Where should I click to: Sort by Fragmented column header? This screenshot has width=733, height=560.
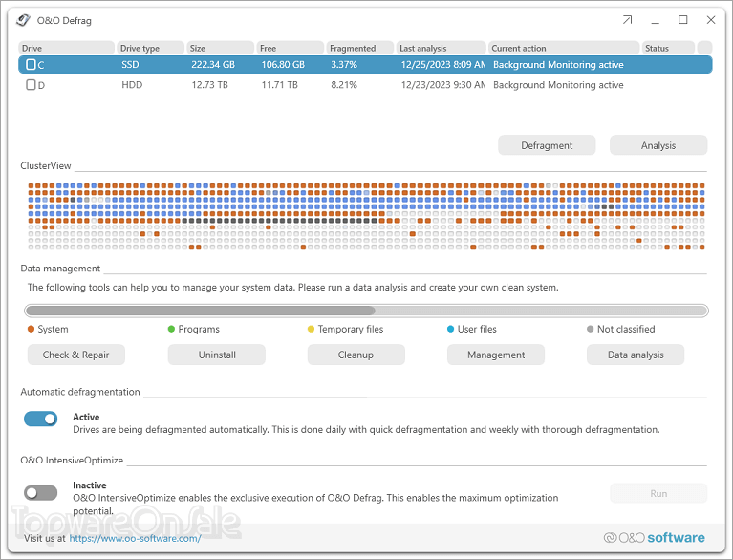coord(360,48)
